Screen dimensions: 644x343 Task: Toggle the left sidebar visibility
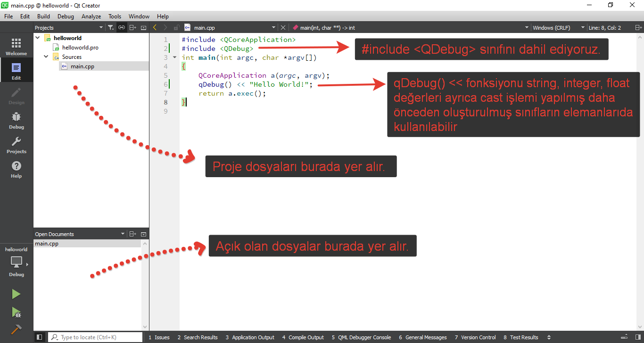point(40,337)
